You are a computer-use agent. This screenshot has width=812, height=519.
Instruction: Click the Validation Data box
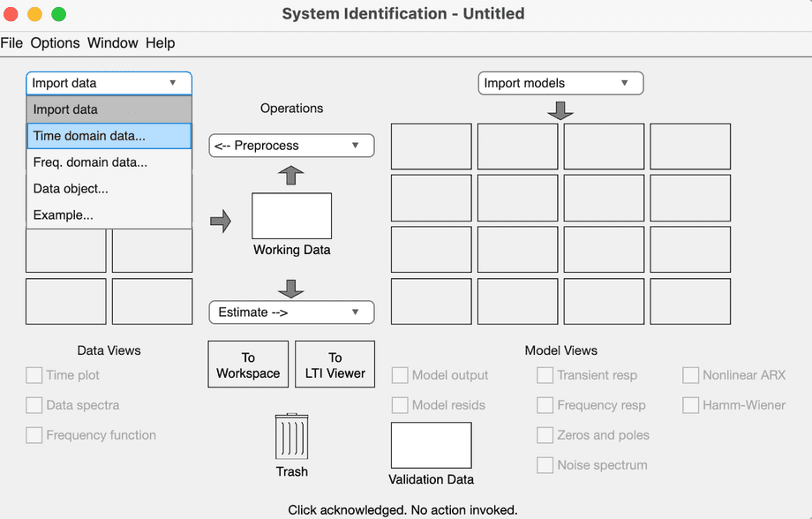(x=431, y=445)
